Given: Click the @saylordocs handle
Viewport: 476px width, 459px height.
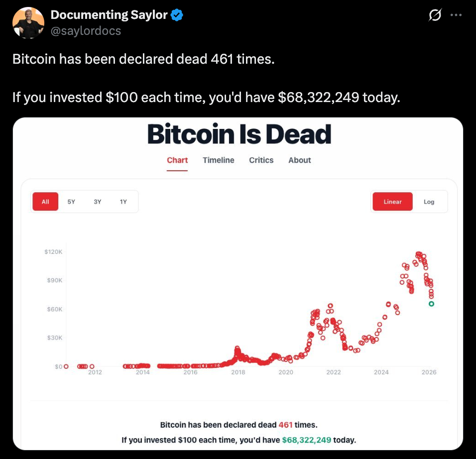Looking at the screenshot, I should tap(86, 31).
